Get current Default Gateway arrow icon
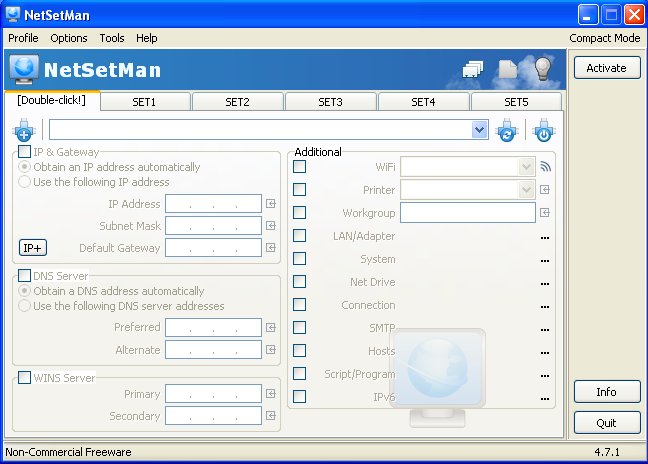This screenshot has height=464, width=648. (x=271, y=247)
